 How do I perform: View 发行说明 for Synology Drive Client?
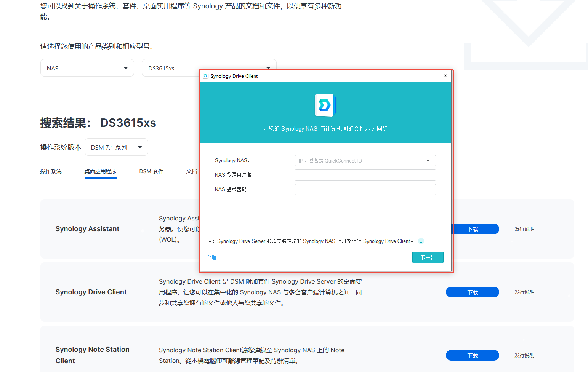coord(524,292)
